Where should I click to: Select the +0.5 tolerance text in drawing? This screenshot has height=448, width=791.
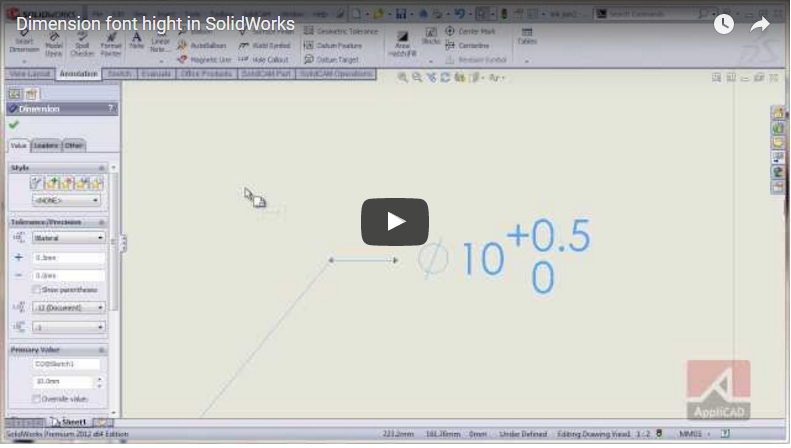pyautogui.click(x=548, y=236)
